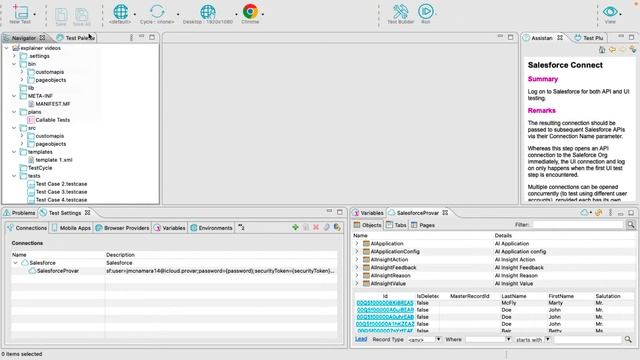The height and width of the screenshot is (360, 640).
Task: Open SalesforceProvar panel view menu dots
Action: (x=610, y=213)
